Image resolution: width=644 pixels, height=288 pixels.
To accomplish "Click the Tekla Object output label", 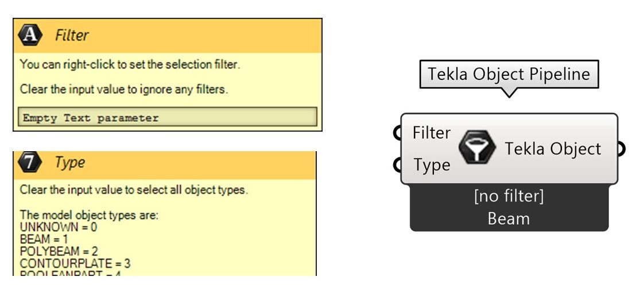I will [552, 148].
